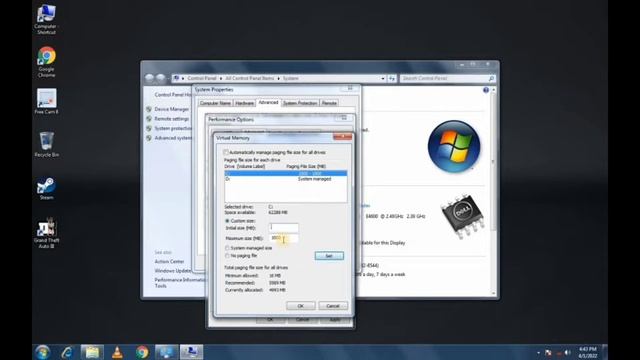Click Cancel in Virtual Memory dialog
The width and height of the screenshot is (640, 360).
tap(333, 306)
